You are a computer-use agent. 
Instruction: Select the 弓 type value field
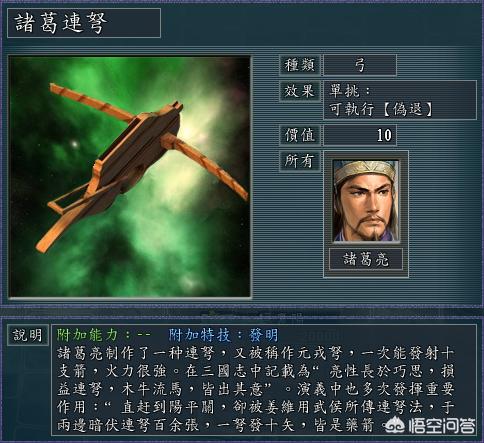tap(360, 65)
